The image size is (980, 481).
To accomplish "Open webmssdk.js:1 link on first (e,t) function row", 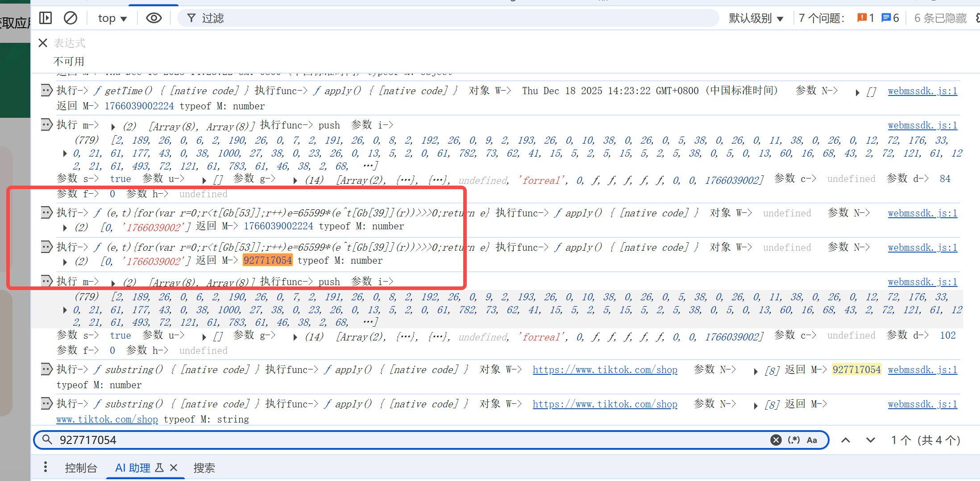I will [x=922, y=213].
